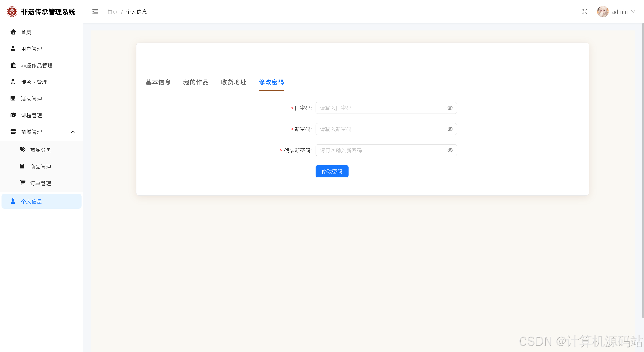Go to 首页 via breadcrumb link
Image resolution: width=644 pixels, height=352 pixels.
(x=112, y=12)
